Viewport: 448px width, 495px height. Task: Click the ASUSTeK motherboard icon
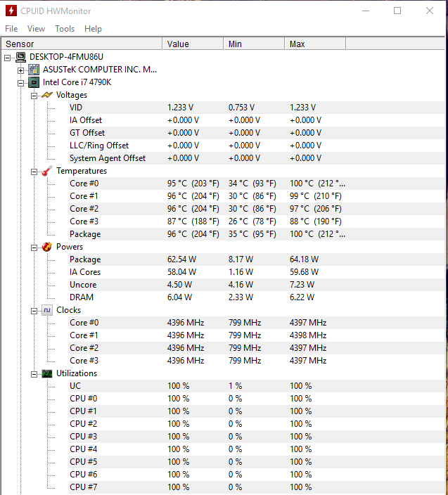(x=34, y=70)
